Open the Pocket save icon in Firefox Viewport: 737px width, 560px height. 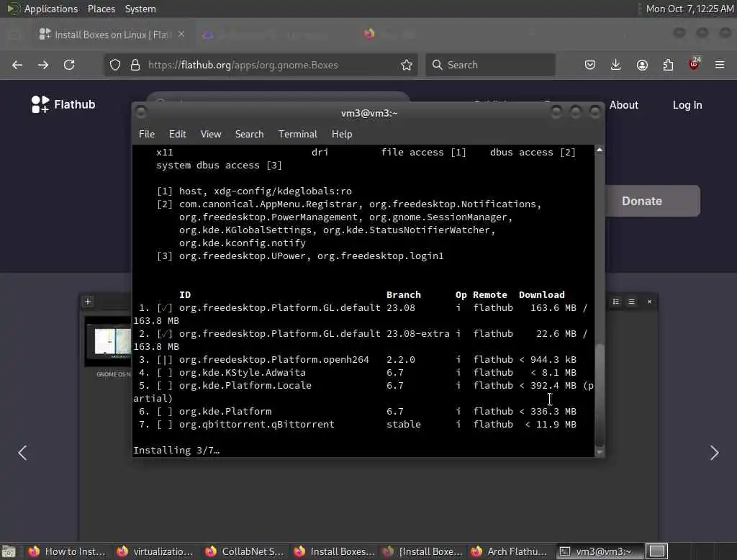[590, 65]
